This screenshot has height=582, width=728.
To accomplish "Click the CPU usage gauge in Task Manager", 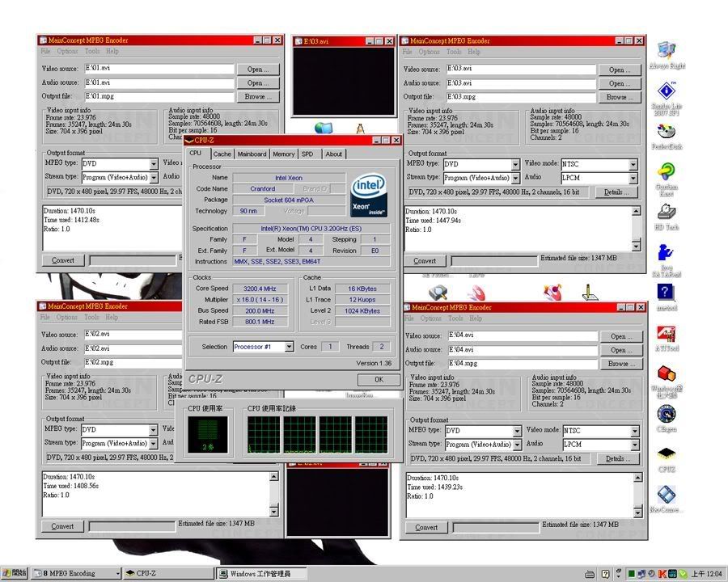I will [208, 434].
